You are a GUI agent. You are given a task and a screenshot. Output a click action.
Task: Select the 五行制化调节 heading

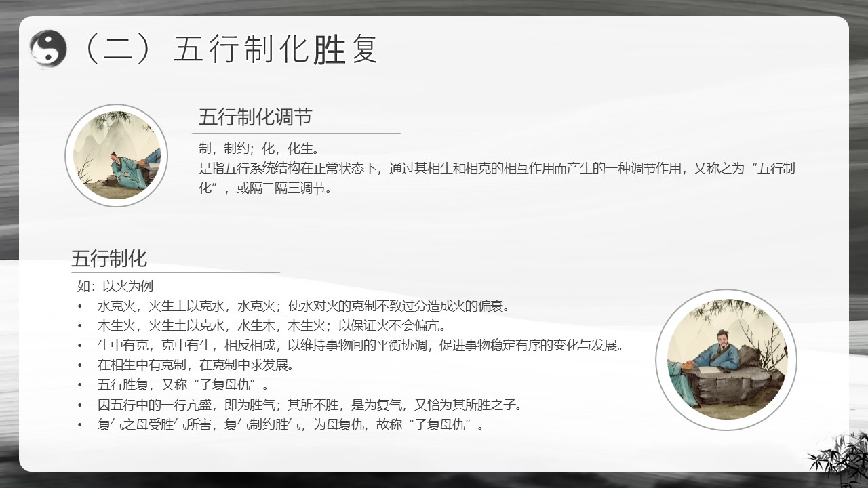pyautogui.click(x=255, y=117)
